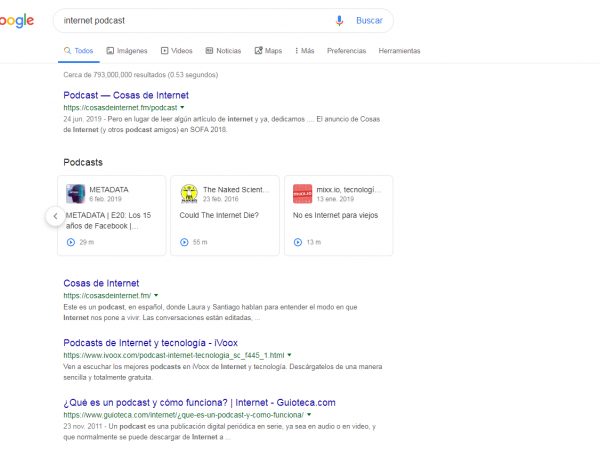This screenshot has width=600, height=450.
Task: Switch to the Maps tab
Action: pyautogui.click(x=268, y=51)
